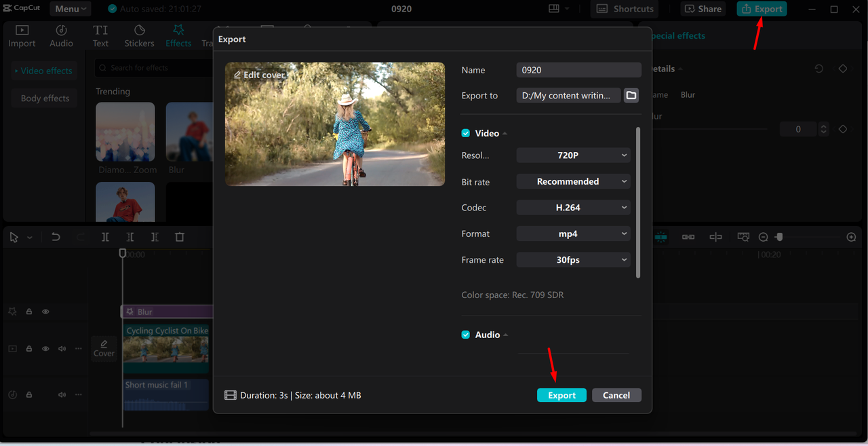Viewport: 868px width, 446px height.
Task: Collapse the Video section triangle
Action: (505, 134)
